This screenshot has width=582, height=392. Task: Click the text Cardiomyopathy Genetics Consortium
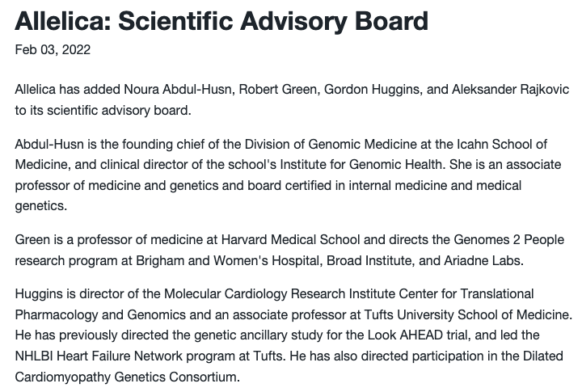125,377
